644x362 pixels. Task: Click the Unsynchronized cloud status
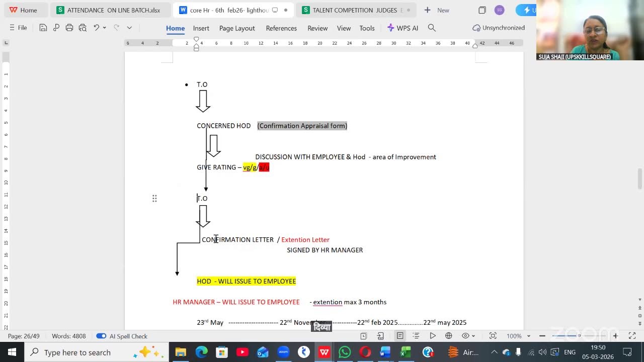(499, 28)
